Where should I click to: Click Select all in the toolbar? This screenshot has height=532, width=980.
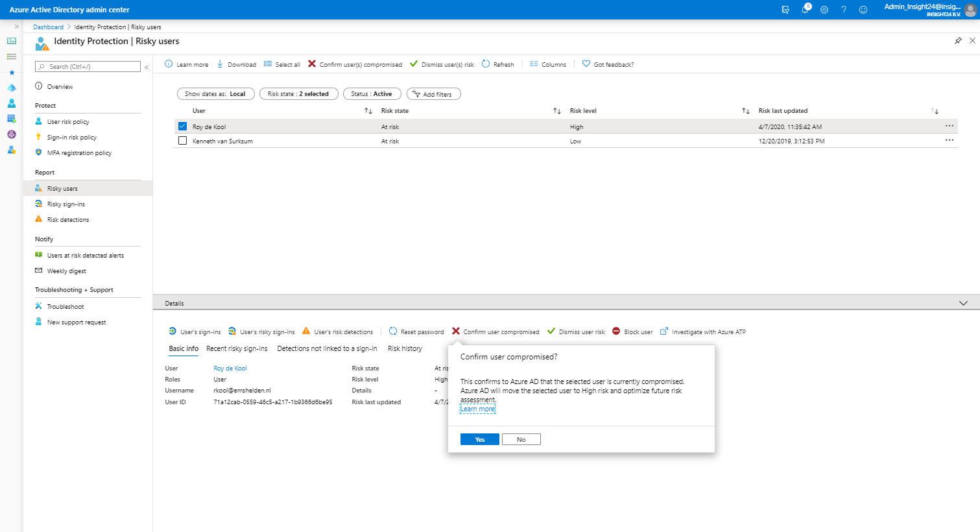pyautogui.click(x=282, y=64)
